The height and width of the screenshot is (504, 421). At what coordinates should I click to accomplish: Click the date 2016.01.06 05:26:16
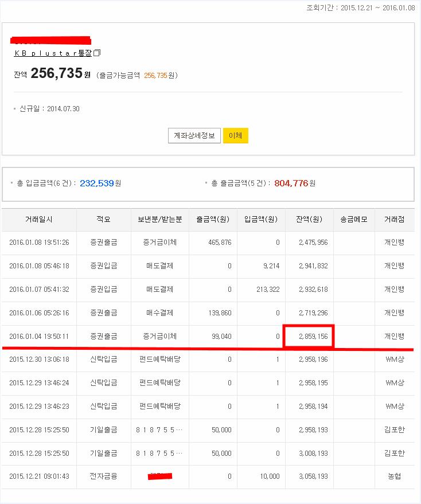[x=39, y=312]
